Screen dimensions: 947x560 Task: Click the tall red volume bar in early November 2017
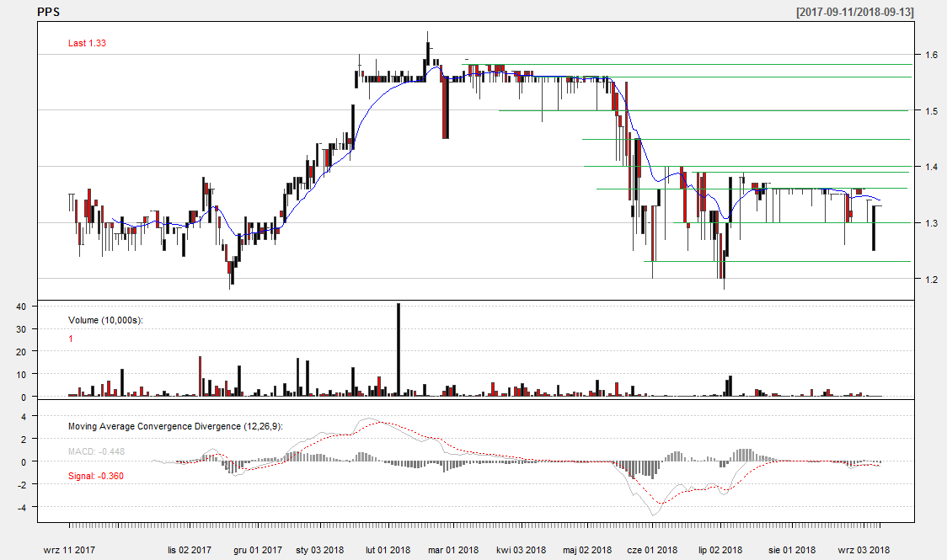[200, 376]
